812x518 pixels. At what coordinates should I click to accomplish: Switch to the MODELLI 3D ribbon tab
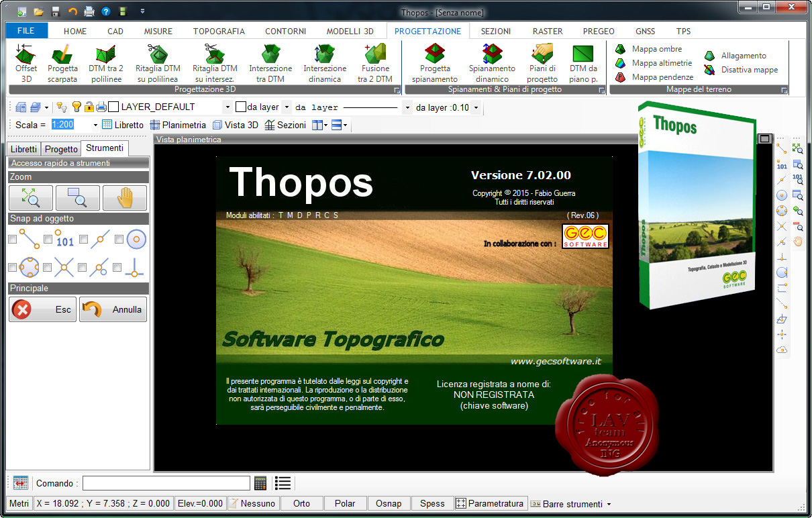(x=350, y=31)
